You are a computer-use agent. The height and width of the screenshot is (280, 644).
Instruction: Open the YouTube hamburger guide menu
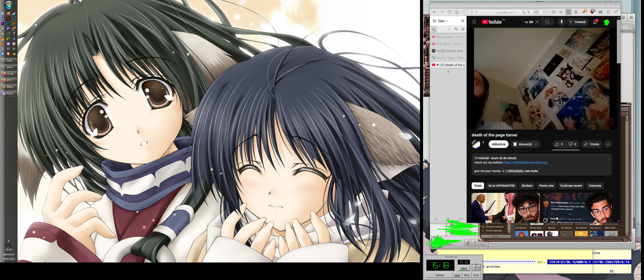474,22
